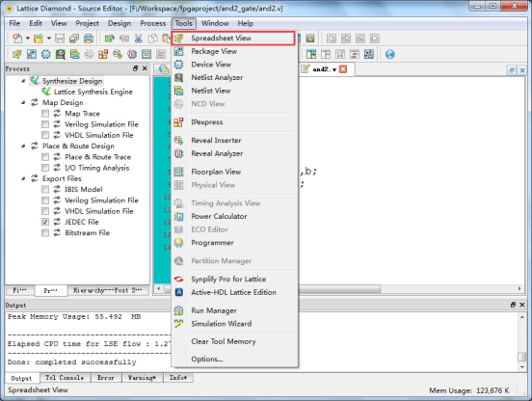Check Verilog Simulation File under Export Files

(45, 200)
